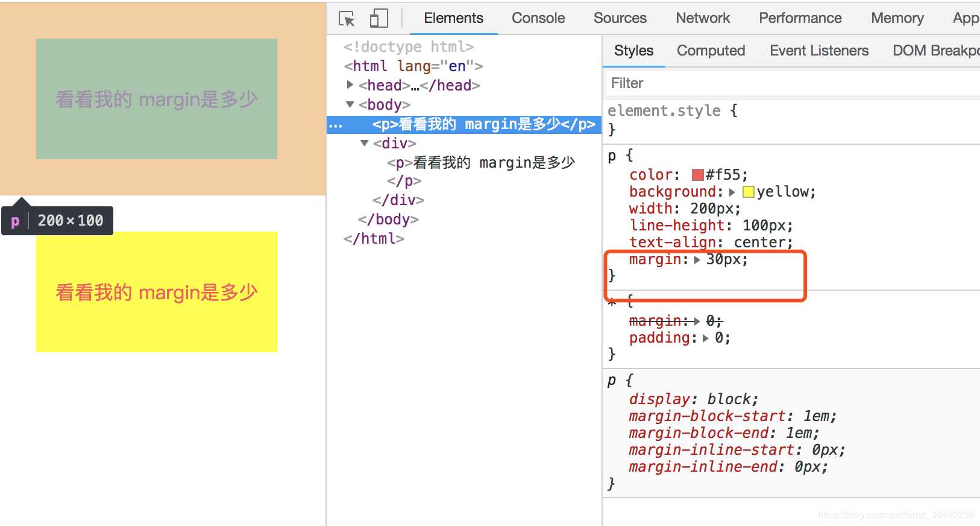
Task: Activate the inspect element picker icon
Action: [347, 19]
